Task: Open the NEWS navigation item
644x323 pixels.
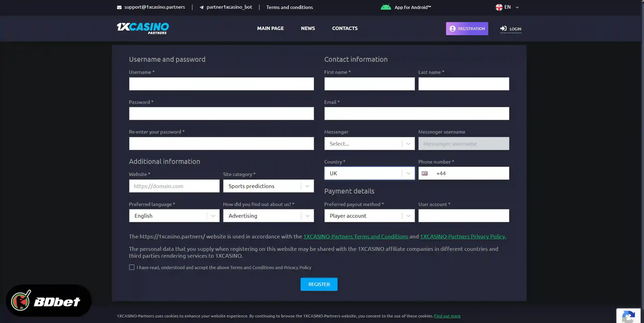Action: [308, 28]
